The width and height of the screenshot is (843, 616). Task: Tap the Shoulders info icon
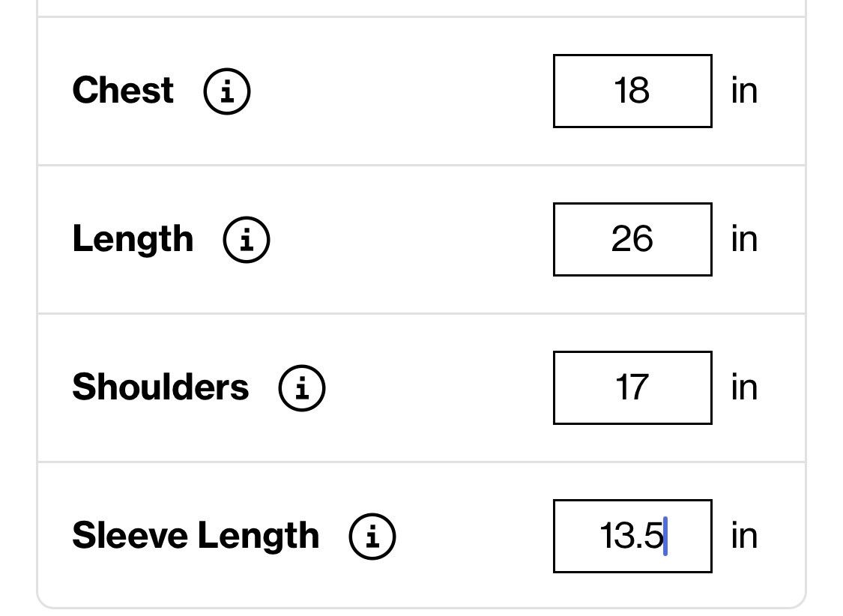(x=302, y=388)
